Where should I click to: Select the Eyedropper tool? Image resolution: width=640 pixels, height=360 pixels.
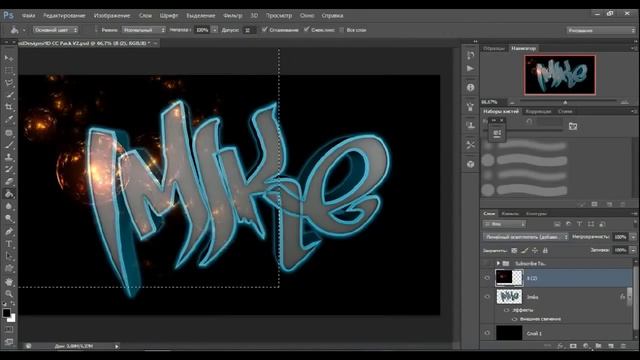[9, 120]
